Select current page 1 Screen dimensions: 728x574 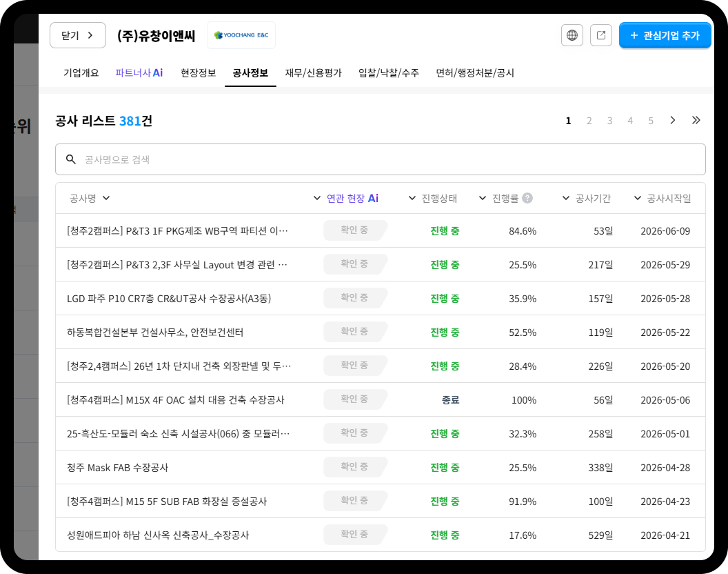(568, 121)
